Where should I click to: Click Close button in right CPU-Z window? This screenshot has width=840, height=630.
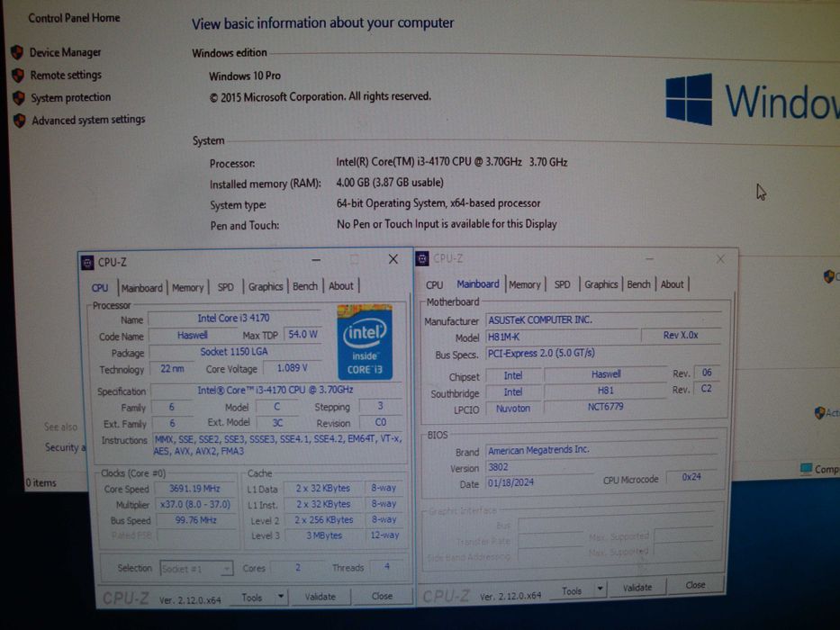(x=695, y=585)
